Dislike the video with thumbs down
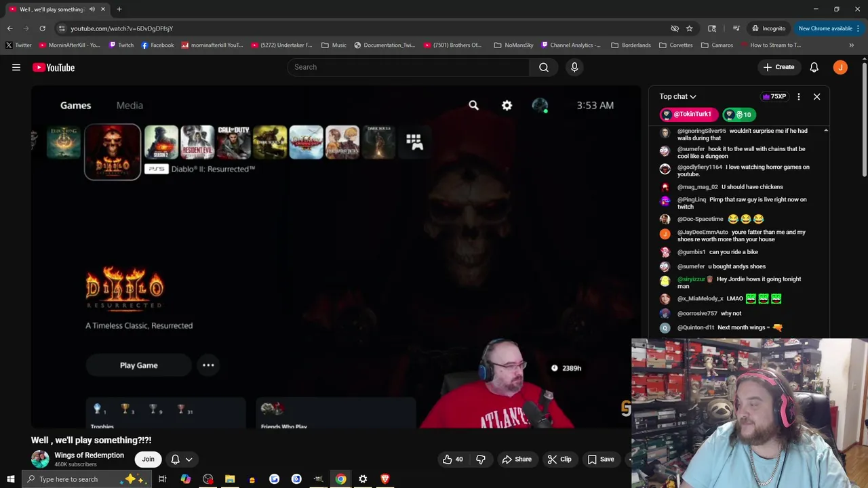Image resolution: width=868 pixels, height=488 pixels. pyautogui.click(x=481, y=459)
